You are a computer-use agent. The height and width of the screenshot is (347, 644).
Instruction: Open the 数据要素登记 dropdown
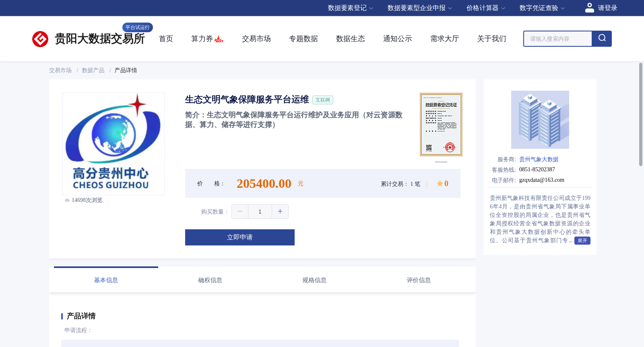click(351, 8)
